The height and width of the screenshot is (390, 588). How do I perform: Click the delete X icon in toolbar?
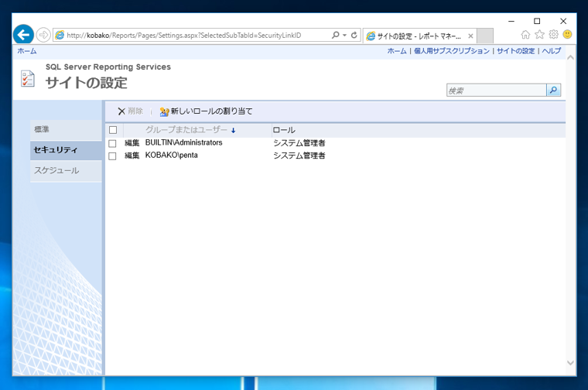coord(121,111)
